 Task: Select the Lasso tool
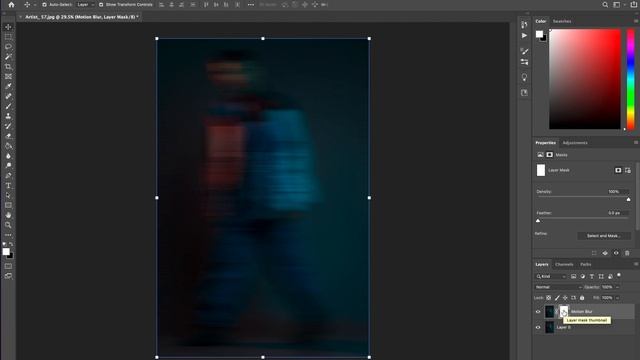pyautogui.click(x=8, y=47)
